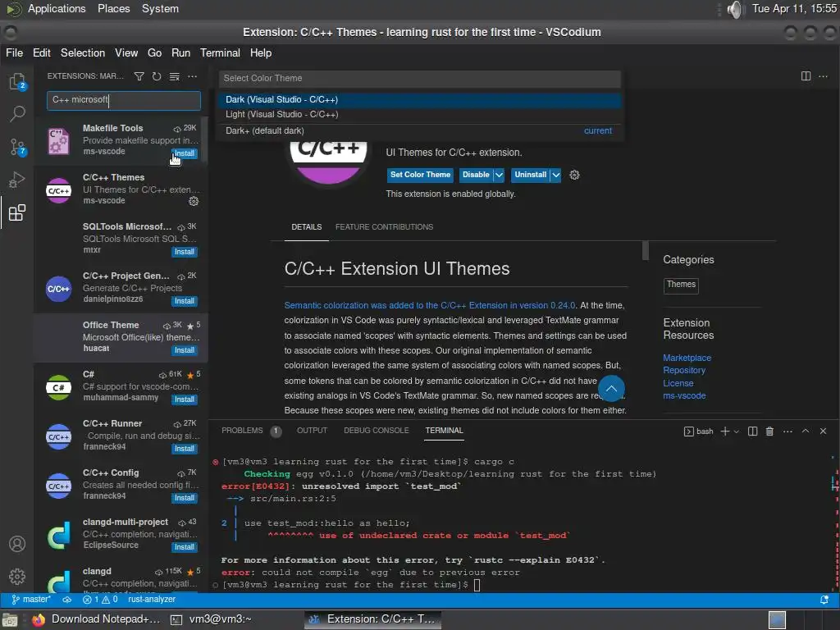Open the Source Control view icon

17,147
